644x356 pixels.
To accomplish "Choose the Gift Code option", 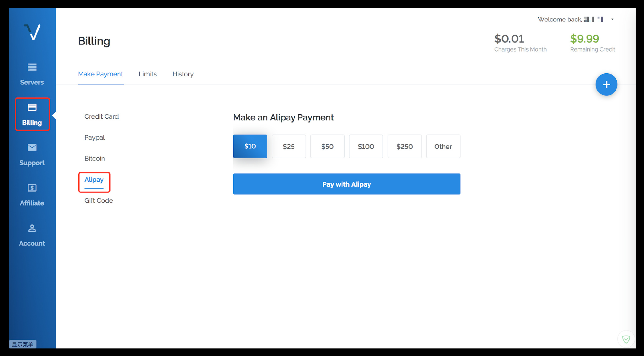I will [x=98, y=201].
